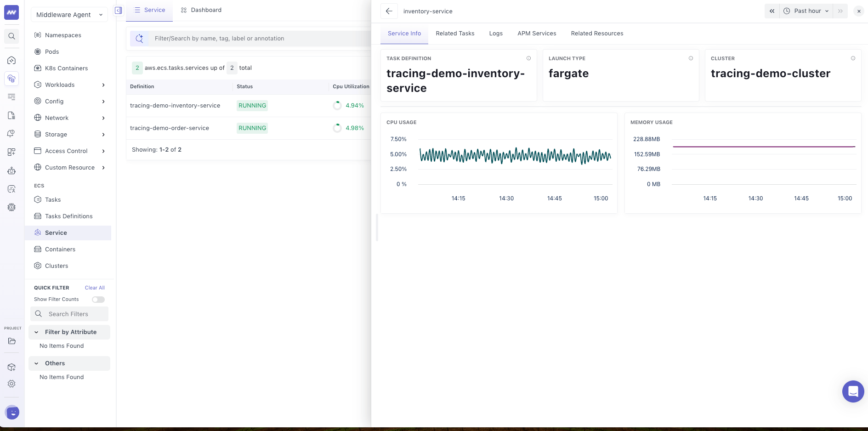
Task: Select tracing-demo-order-service row
Action: 249,128
